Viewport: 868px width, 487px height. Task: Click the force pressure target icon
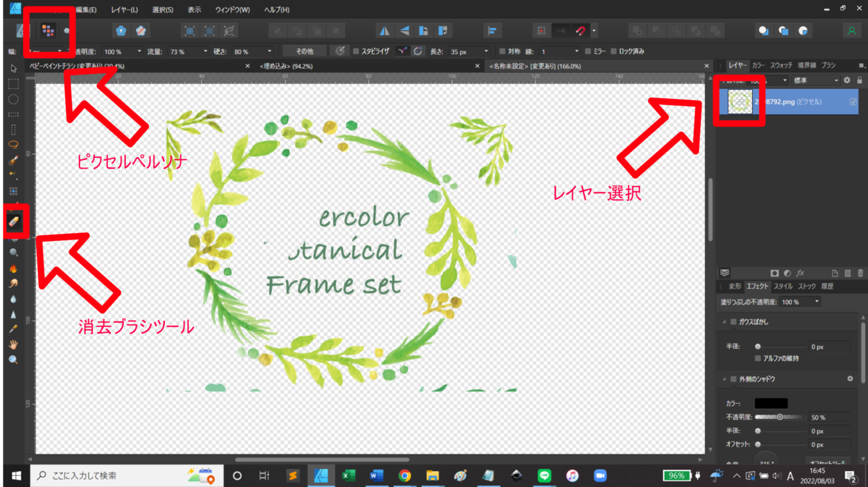[x=341, y=51]
